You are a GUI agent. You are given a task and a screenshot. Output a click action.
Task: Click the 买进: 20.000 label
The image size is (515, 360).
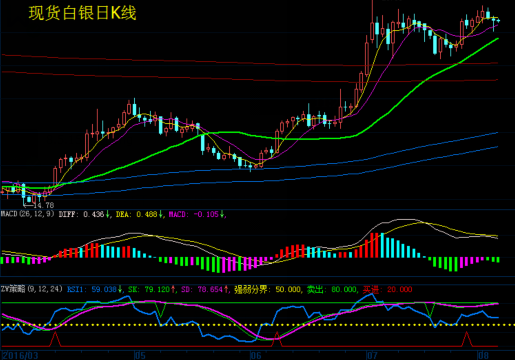pyautogui.click(x=387, y=289)
